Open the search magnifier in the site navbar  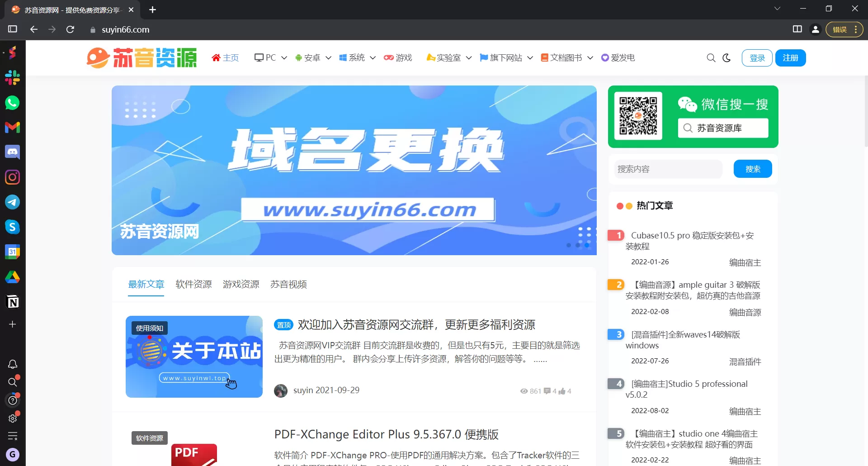tap(710, 58)
